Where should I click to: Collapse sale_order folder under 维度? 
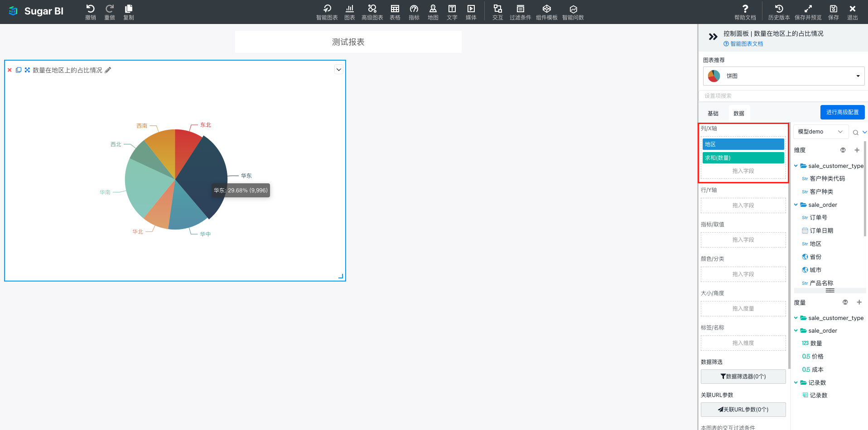pyautogui.click(x=796, y=205)
